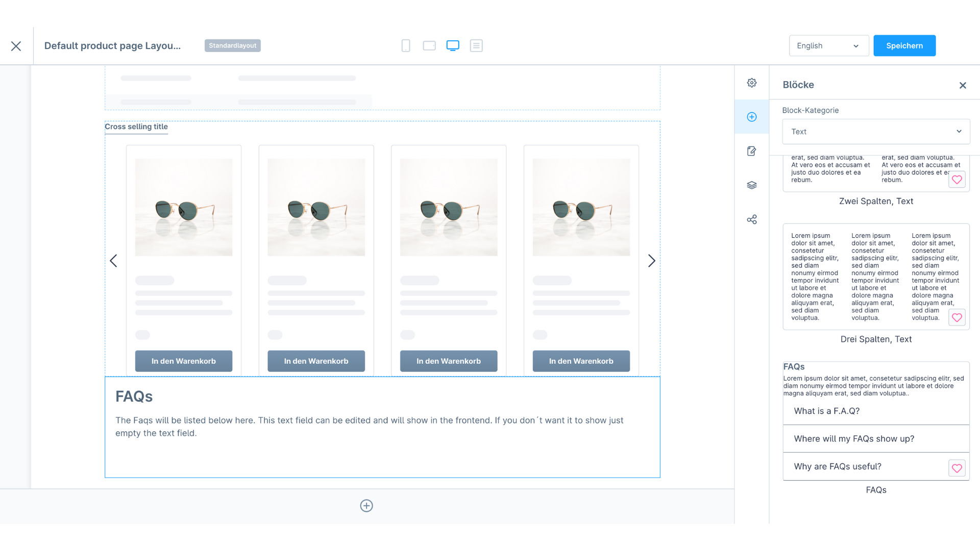Select the Drei Spalten Text block thumbnail
980x551 pixels.
[x=868, y=277]
